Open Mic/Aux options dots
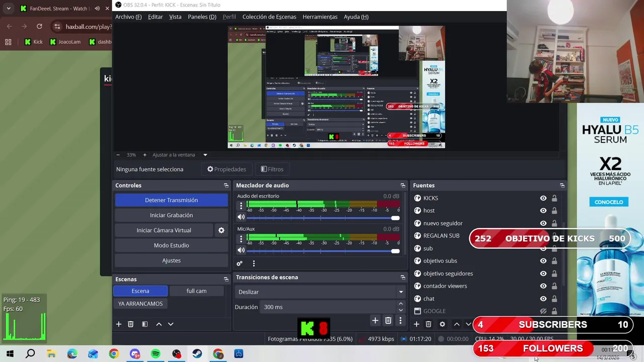Screen dimensions: 644x362 click(241, 238)
